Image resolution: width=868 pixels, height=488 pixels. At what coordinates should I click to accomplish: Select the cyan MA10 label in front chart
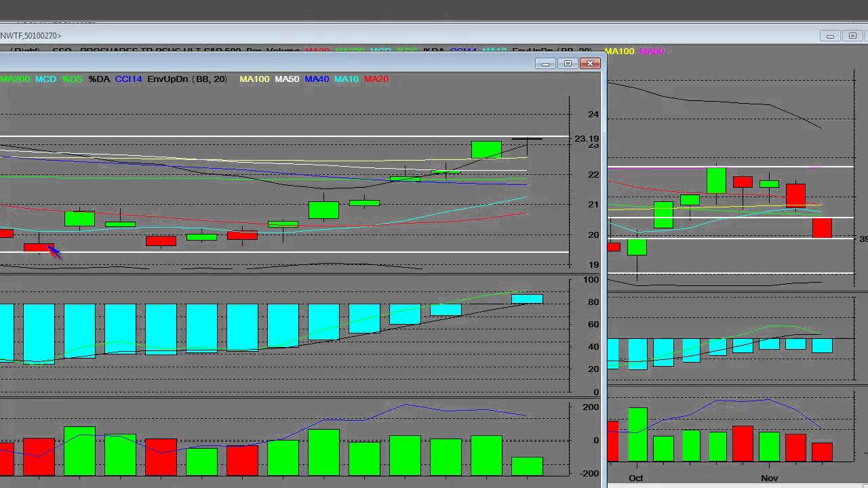[x=347, y=79]
